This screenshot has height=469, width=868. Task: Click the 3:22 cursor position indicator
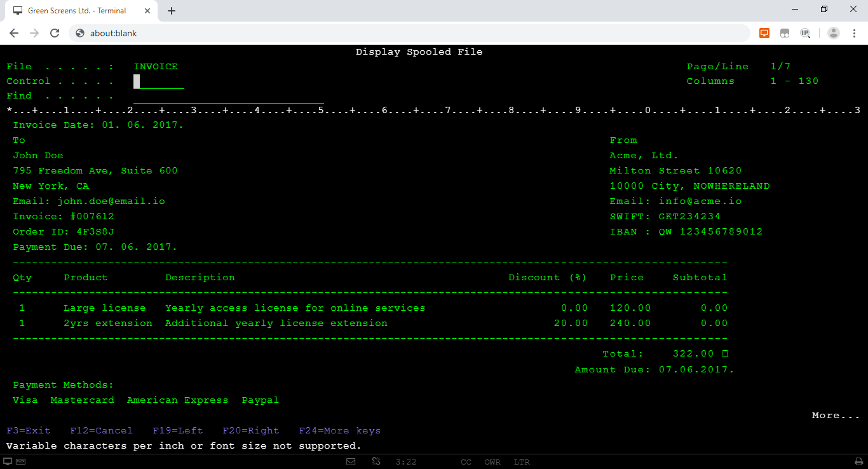406,462
